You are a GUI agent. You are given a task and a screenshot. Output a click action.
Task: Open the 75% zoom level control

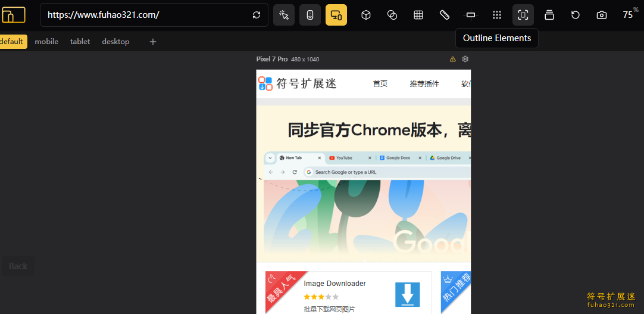[630, 14]
